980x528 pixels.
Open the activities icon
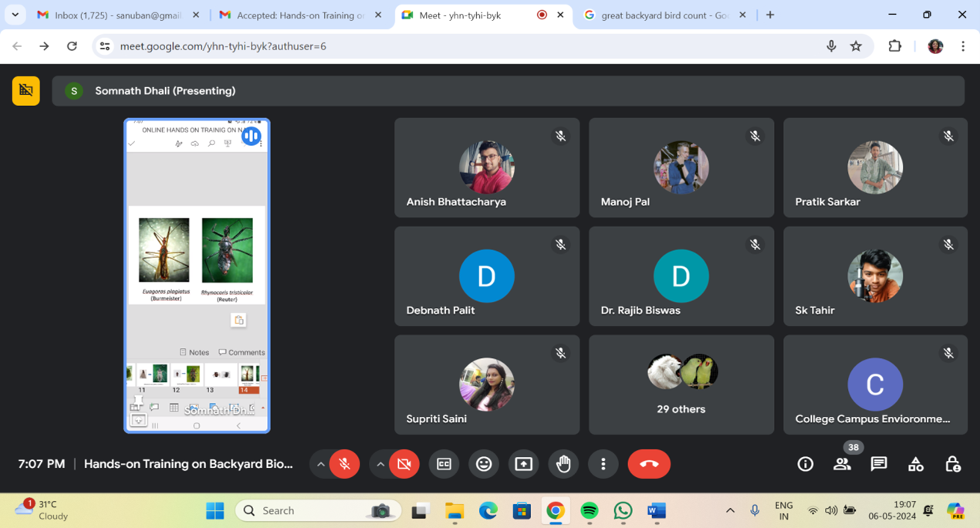point(916,464)
